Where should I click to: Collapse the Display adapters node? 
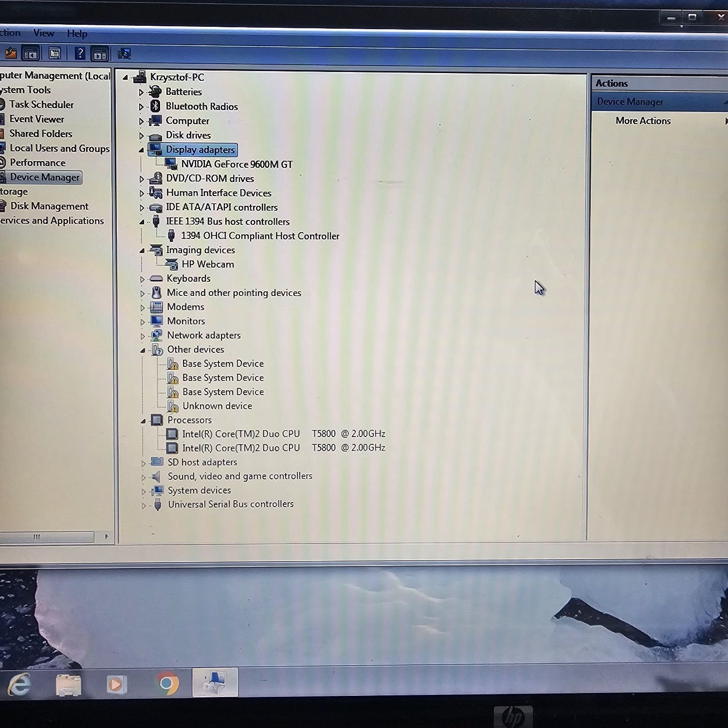141,150
